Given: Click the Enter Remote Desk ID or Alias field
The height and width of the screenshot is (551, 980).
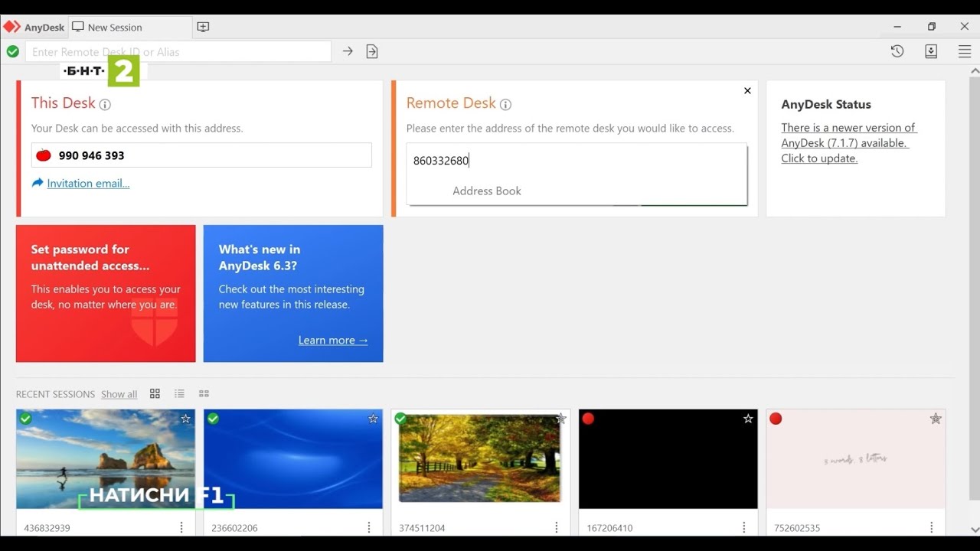Looking at the screenshot, I should (178, 51).
